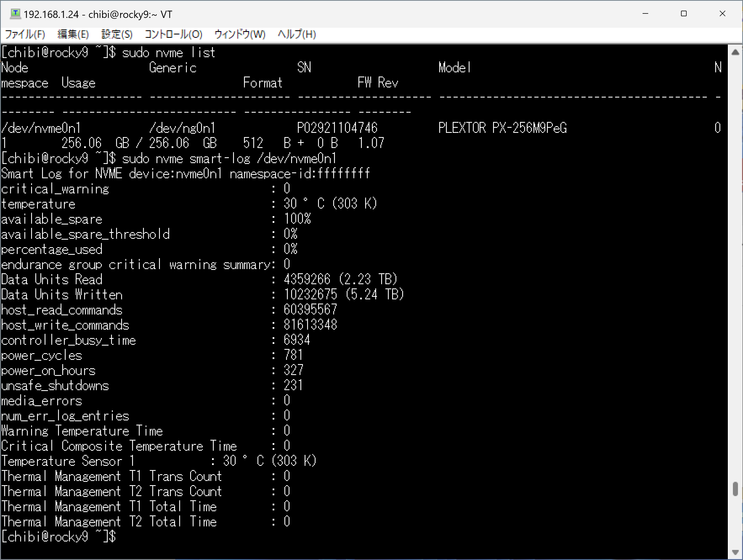Click the serial number P02921104746 text
The height and width of the screenshot is (560, 743).
(337, 128)
